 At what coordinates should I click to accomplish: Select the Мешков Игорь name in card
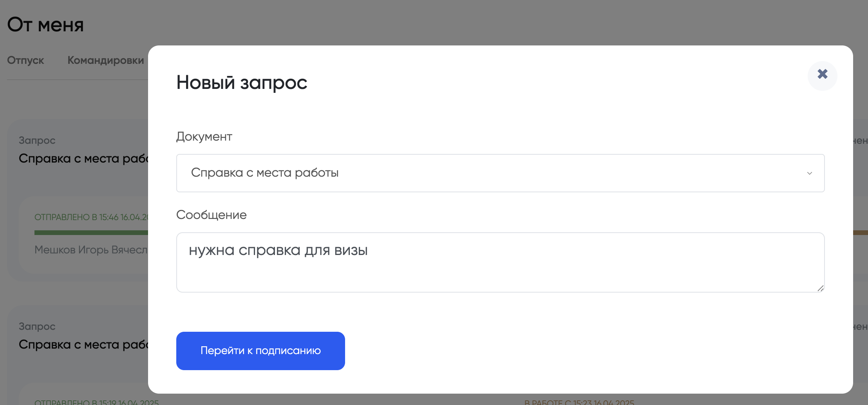pos(91,250)
